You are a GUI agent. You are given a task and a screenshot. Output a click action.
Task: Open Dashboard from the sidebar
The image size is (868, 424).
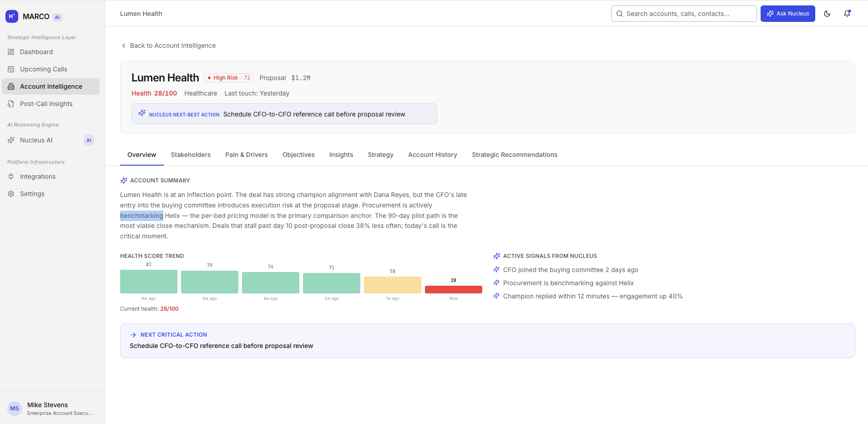[x=50, y=52]
